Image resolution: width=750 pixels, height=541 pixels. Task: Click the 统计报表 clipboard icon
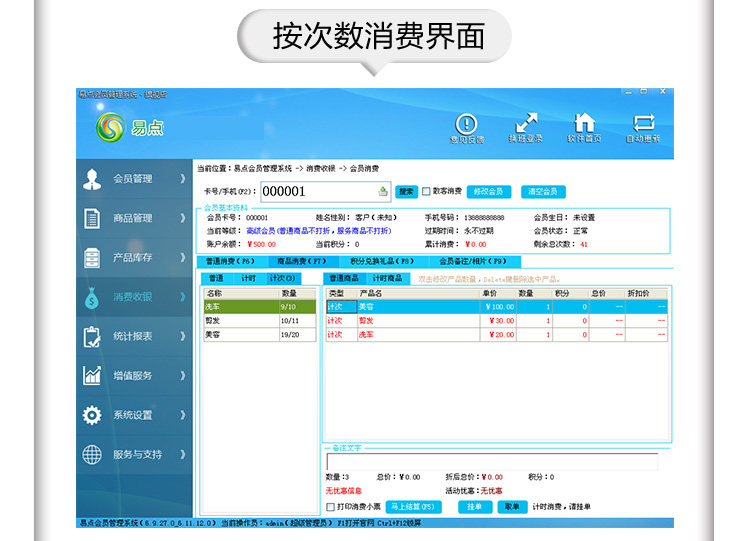pyautogui.click(x=92, y=337)
